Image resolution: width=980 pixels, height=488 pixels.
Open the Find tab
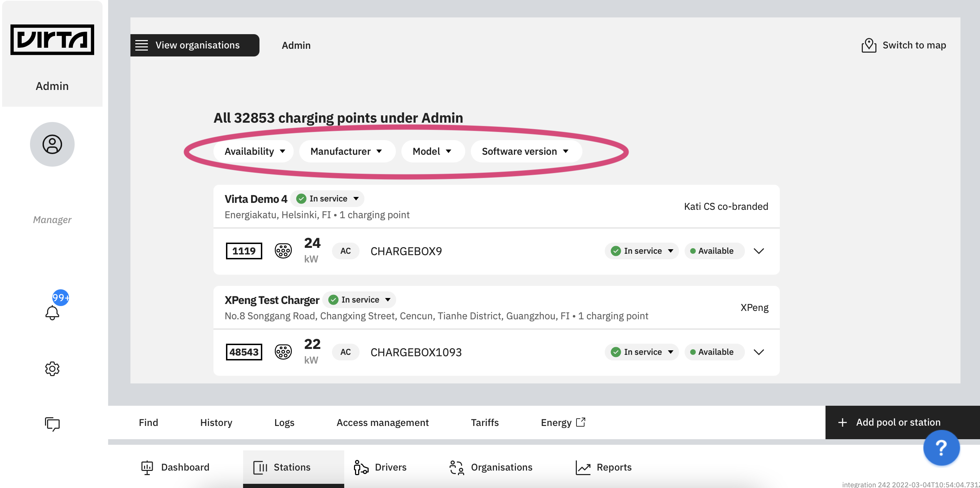pyautogui.click(x=148, y=422)
